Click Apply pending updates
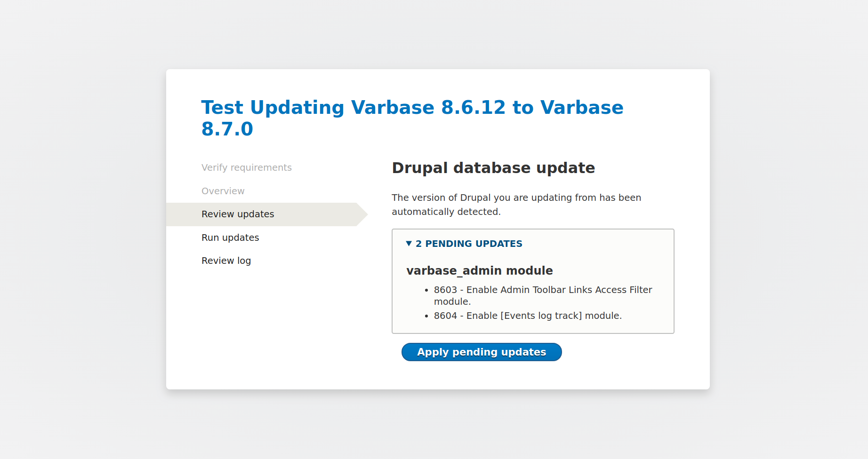Image resolution: width=868 pixels, height=459 pixels. pos(481,352)
